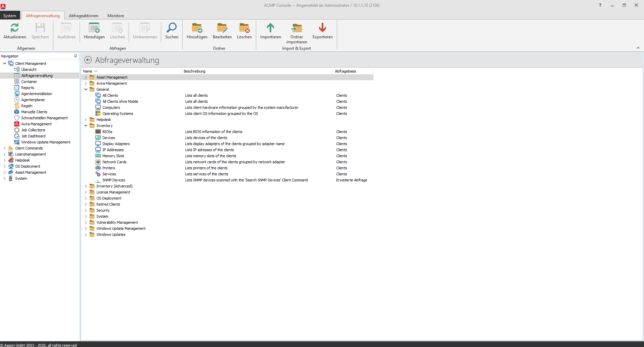Expand OS Deployment in navigation sidebar
This screenshot has width=644, height=347.
tap(4, 166)
